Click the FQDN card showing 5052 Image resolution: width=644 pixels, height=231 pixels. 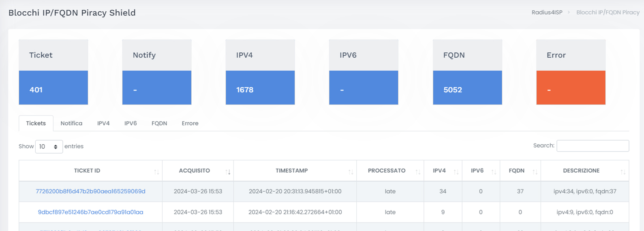point(467,72)
